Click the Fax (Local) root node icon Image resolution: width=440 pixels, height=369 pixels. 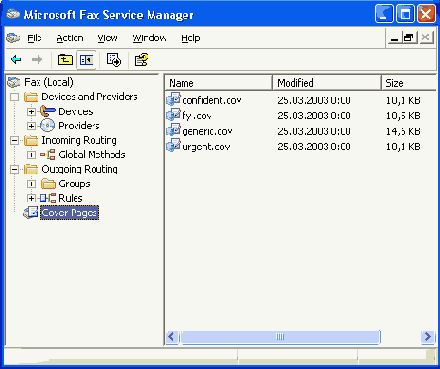point(14,82)
